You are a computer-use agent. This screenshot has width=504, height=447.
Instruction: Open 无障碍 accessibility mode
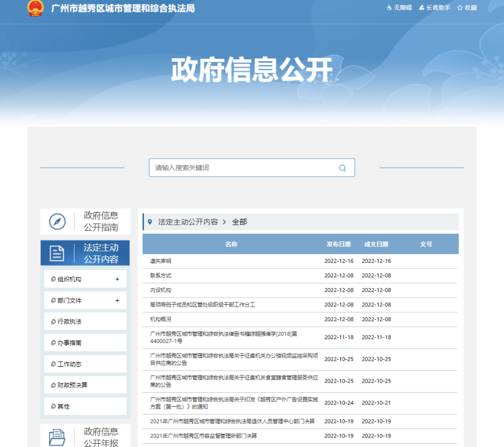[399, 8]
